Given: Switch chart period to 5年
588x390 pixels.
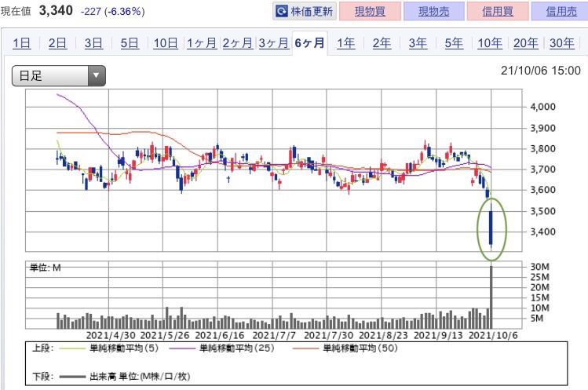Looking at the screenshot, I should (x=454, y=43).
